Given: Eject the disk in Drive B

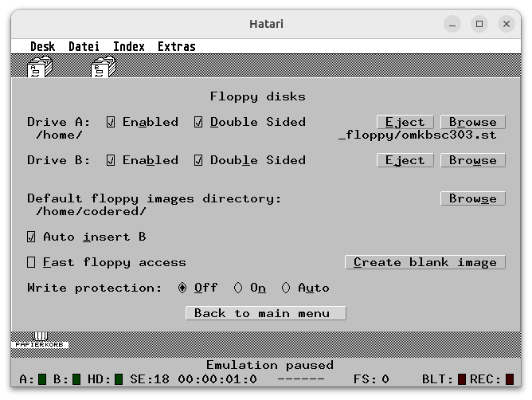Looking at the screenshot, I should point(405,160).
